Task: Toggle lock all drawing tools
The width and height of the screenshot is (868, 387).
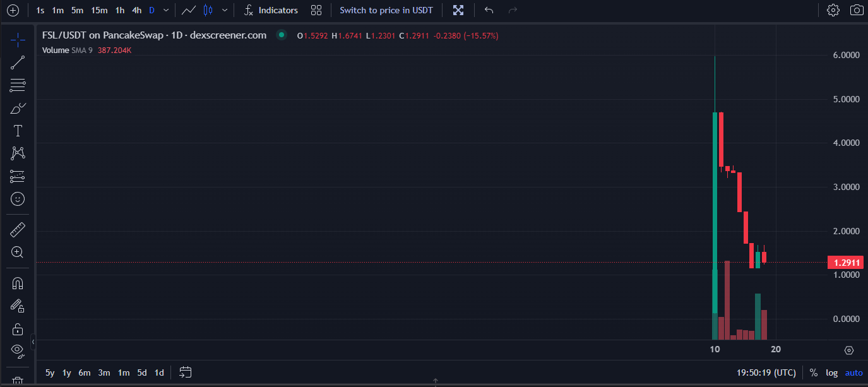Action: [18, 329]
